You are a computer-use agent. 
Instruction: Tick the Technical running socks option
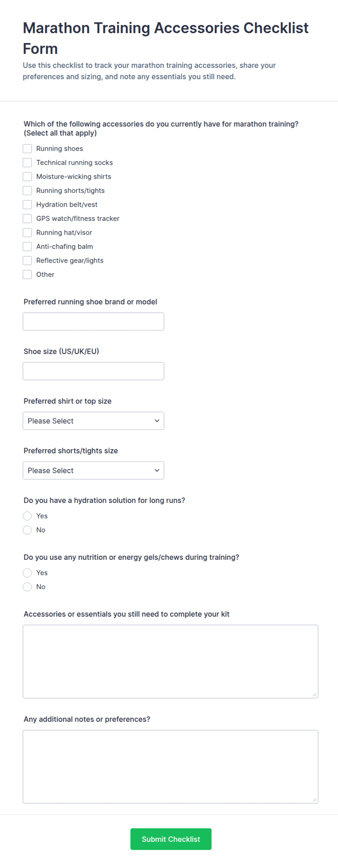[x=27, y=163]
